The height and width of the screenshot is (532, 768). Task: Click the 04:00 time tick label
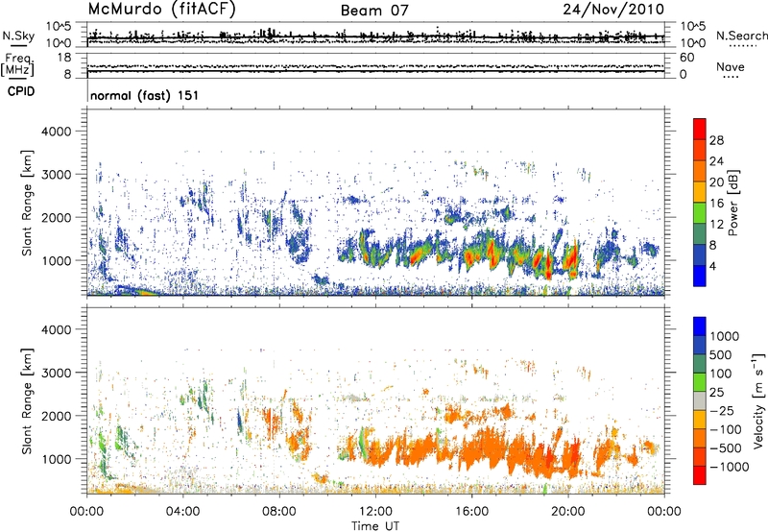coord(182,512)
